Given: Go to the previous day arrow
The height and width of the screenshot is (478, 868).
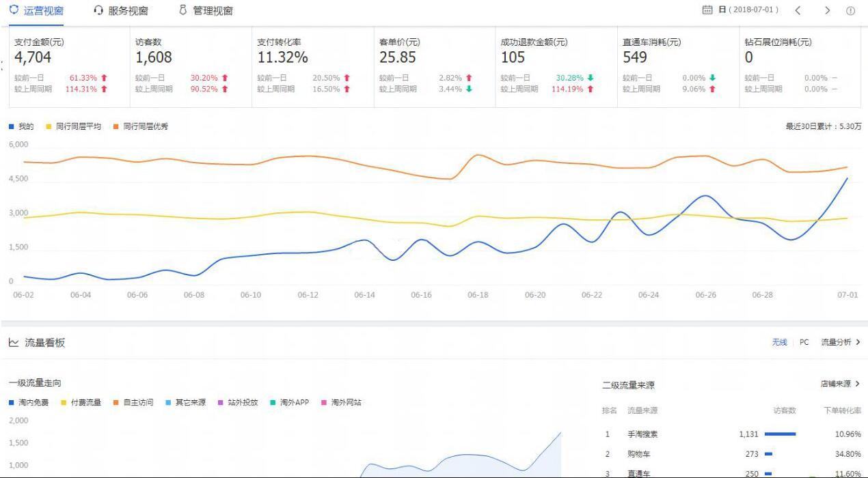Looking at the screenshot, I should [x=798, y=10].
